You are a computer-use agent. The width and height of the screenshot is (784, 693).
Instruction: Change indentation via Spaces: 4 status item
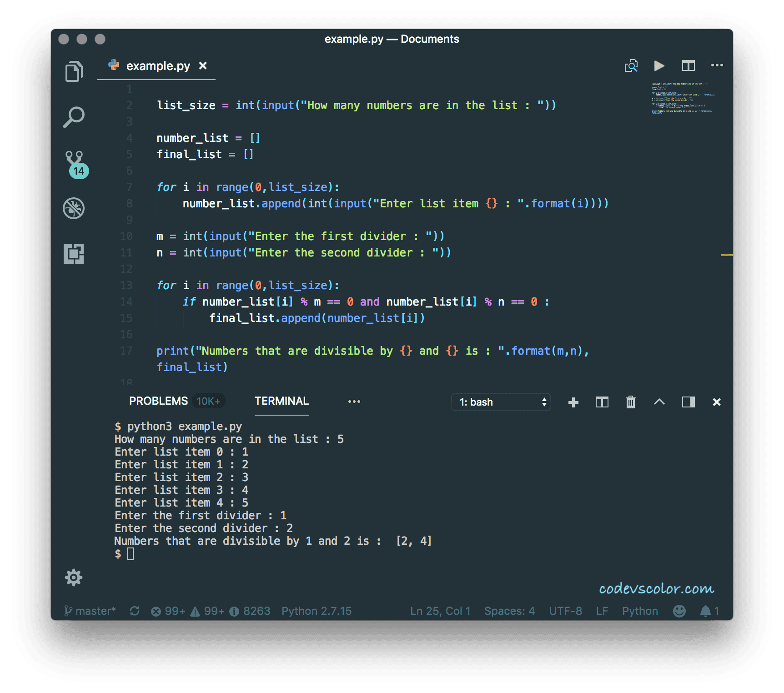point(509,611)
